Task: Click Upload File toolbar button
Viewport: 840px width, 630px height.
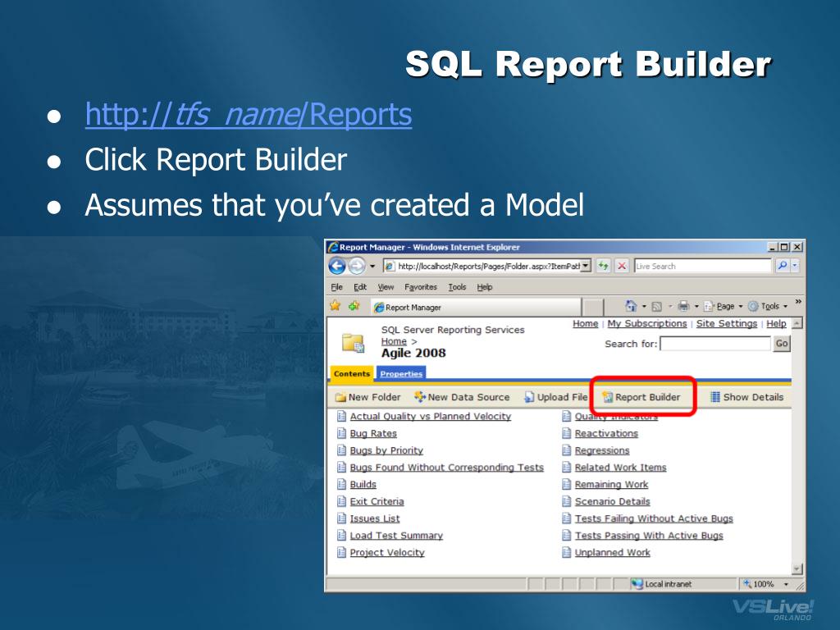Action: tap(555, 397)
